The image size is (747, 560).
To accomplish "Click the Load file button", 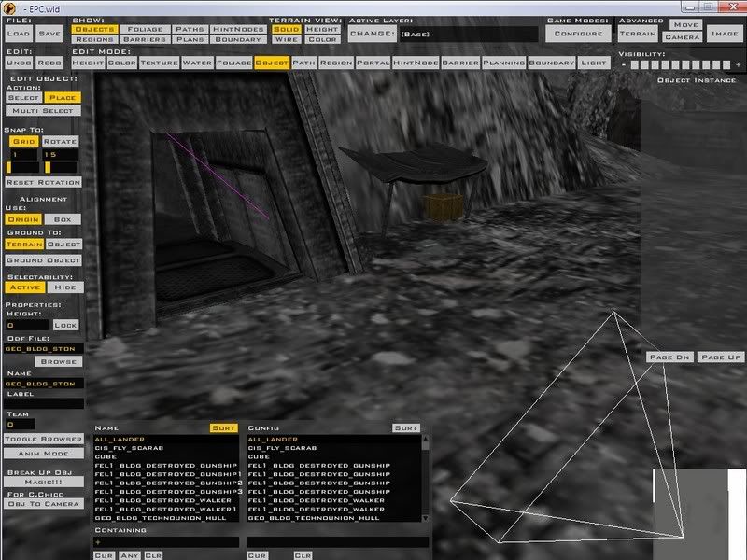I will pyautogui.click(x=18, y=34).
